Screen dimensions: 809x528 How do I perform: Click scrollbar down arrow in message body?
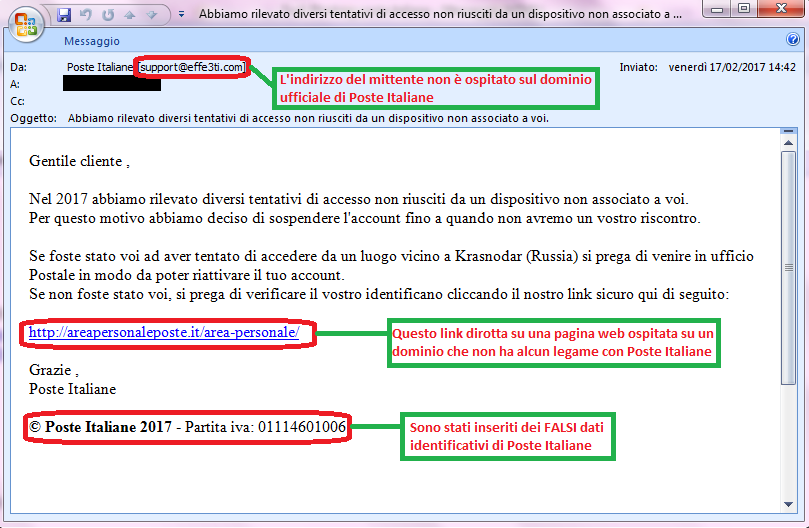[788, 504]
